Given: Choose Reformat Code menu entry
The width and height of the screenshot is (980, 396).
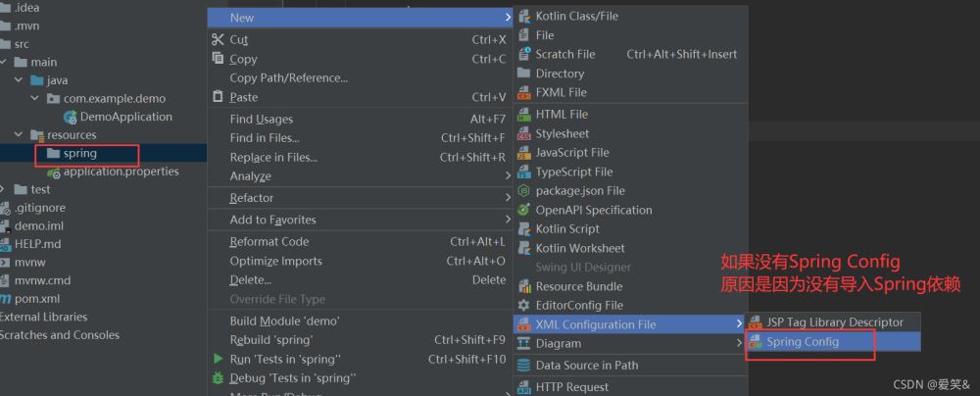Looking at the screenshot, I should coord(360,241).
